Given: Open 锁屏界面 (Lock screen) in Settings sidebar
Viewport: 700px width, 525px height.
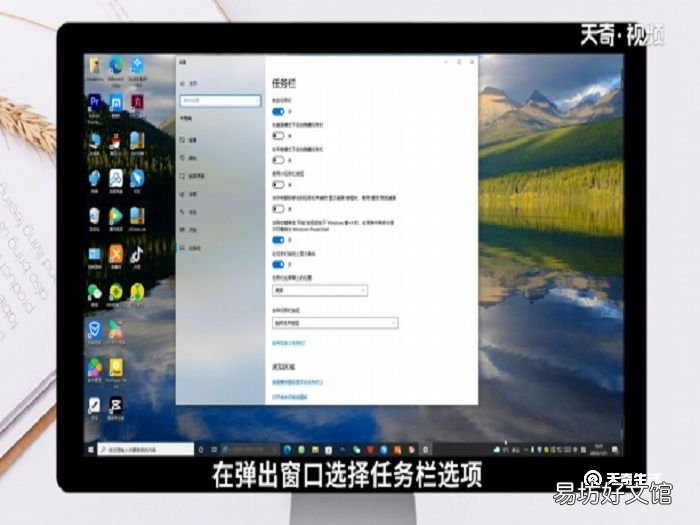Looking at the screenshot, I should click(x=192, y=176).
